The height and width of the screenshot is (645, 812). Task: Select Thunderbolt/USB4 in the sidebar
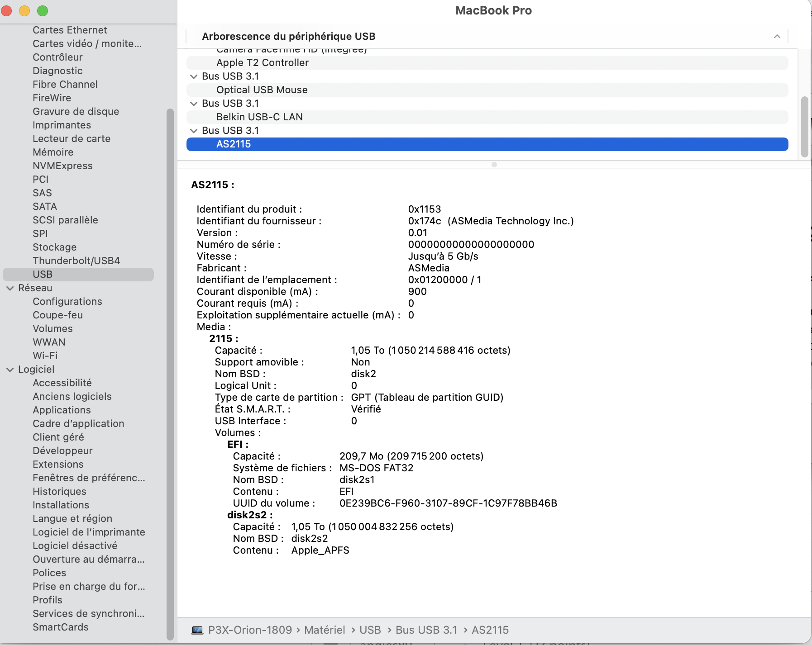(x=76, y=261)
